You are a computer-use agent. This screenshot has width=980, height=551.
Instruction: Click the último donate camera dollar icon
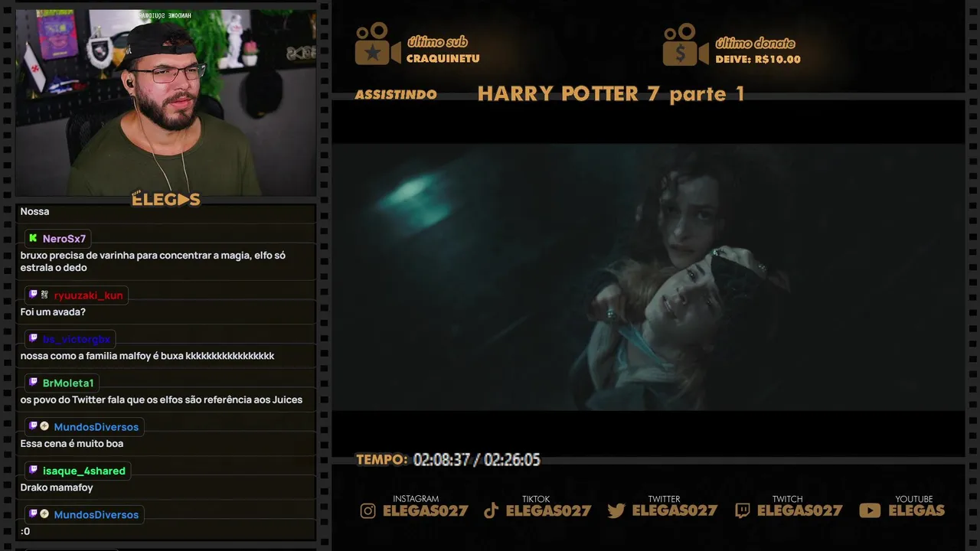685,44
